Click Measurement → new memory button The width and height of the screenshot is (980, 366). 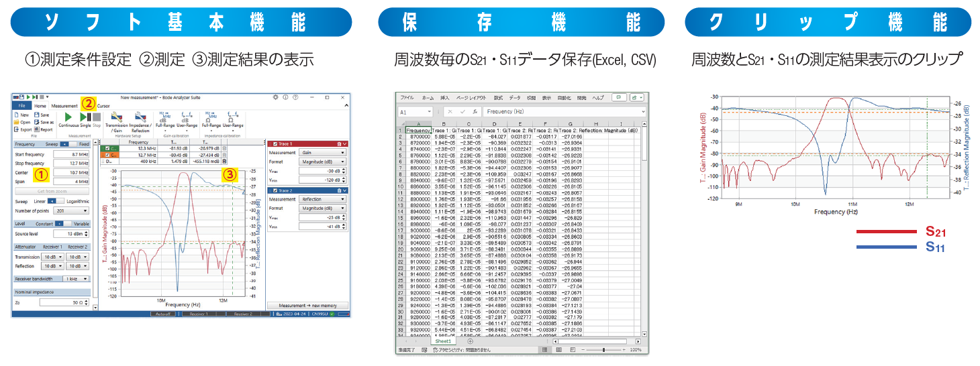pyautogui.click(x=307, y=306)
